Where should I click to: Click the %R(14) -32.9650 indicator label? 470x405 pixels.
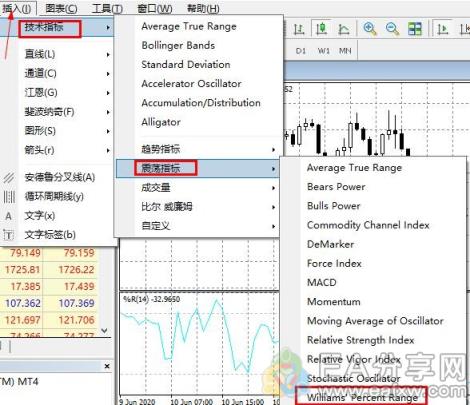152,299
